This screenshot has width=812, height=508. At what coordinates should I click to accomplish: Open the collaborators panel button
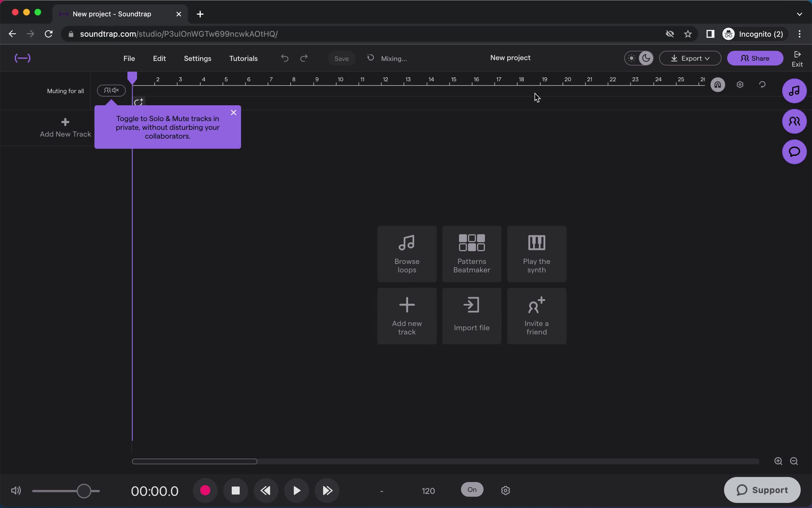tap(794, 121)
